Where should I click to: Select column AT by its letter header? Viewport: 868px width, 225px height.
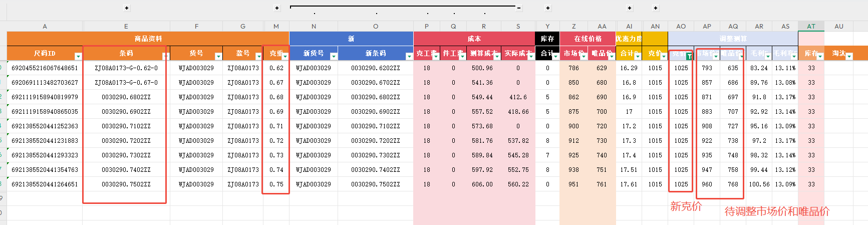811,27
